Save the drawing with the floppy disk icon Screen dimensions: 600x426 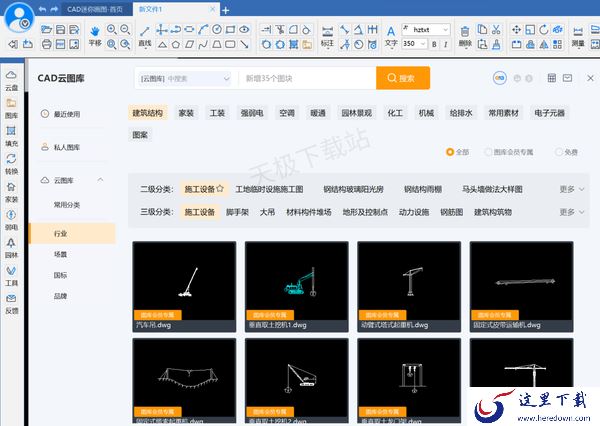tap(60, 29)
